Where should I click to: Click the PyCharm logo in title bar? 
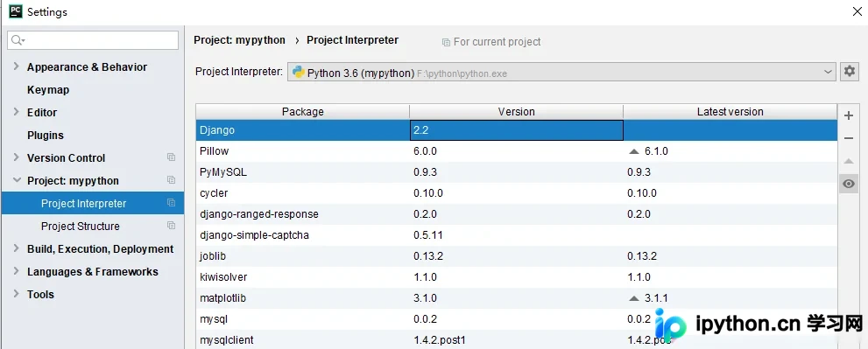tap(16, 11)
